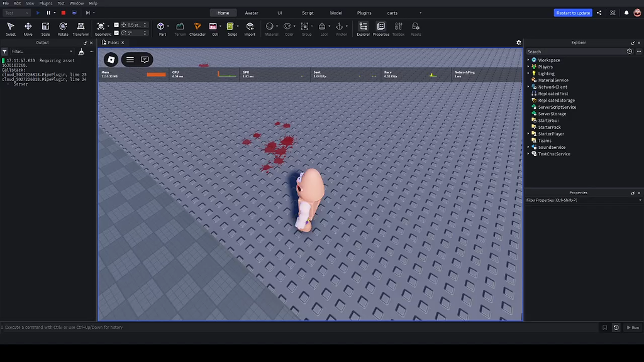Expand the Lighting node
This screenshot has height=362, width=644.
coord(528,74)
